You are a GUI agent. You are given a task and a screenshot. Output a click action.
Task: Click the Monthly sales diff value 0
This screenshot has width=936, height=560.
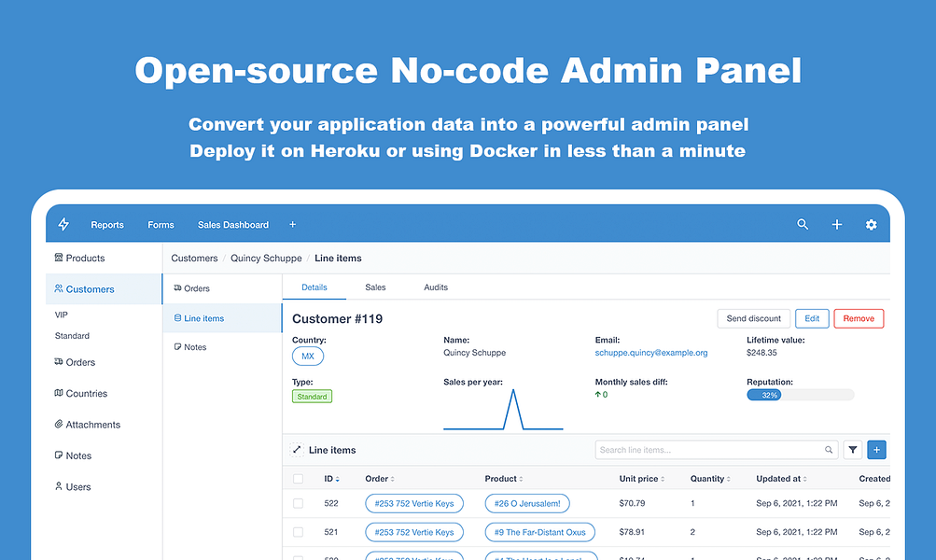point(601,395)
